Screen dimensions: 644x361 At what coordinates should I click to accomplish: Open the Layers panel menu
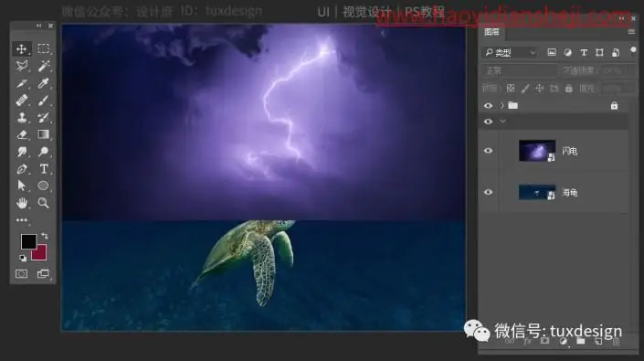pyautogui.click(x=631, y=32)
